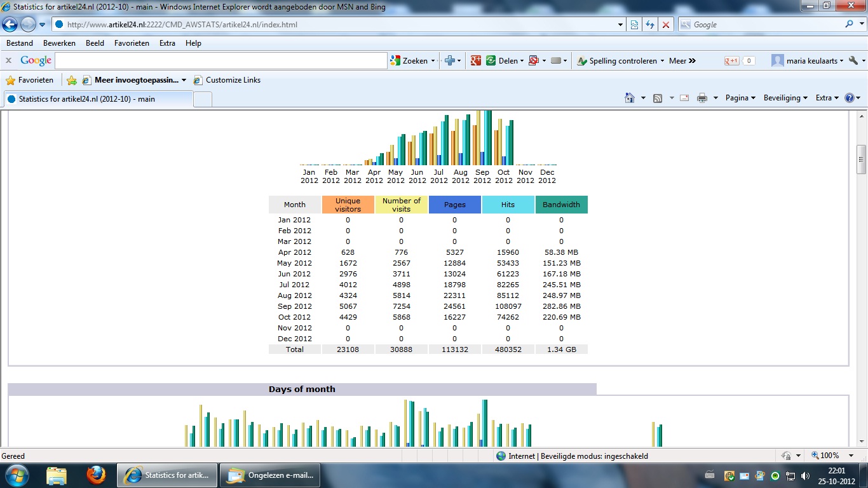Screen dimensions: 868x488
Task: Open the Bestand menu
Action: point(20,43)
